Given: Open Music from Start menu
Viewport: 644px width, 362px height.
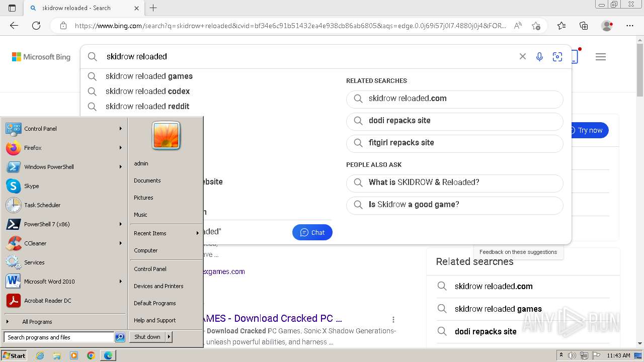Looking at the screenshot, I should point(166,215).
